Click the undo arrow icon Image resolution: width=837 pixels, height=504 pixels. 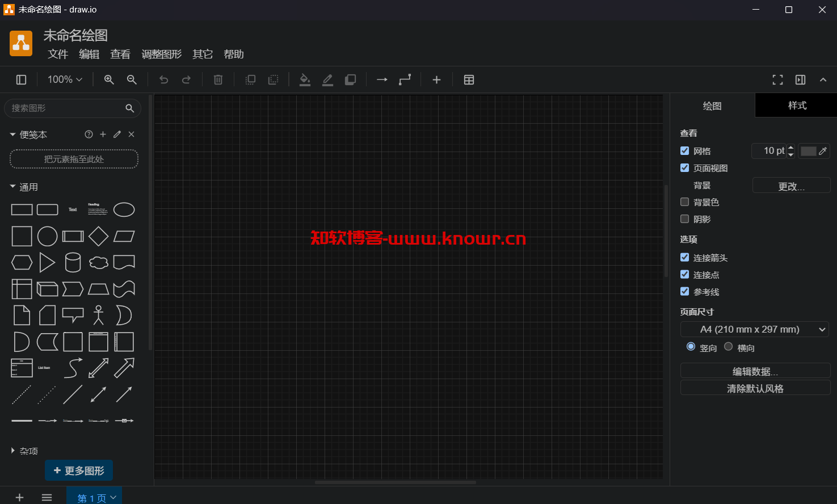(x=163, y=80)
